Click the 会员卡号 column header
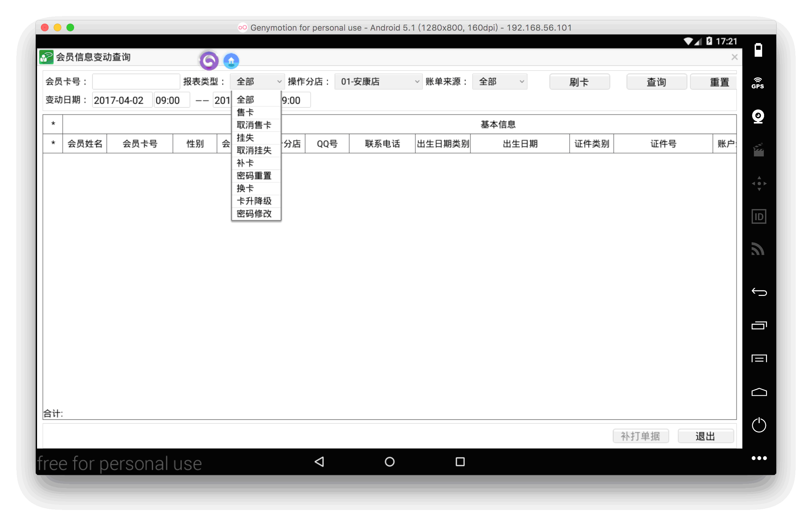 point(140,144)
